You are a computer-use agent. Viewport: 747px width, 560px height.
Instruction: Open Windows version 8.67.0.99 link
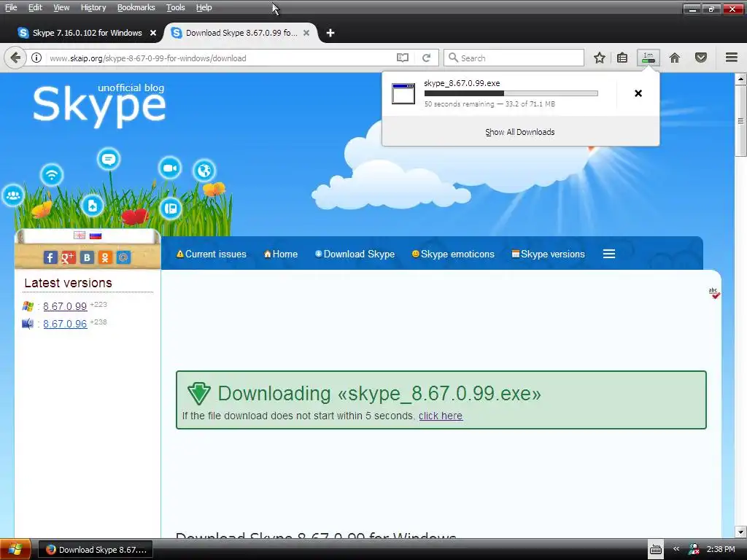[x=65, y=306]
